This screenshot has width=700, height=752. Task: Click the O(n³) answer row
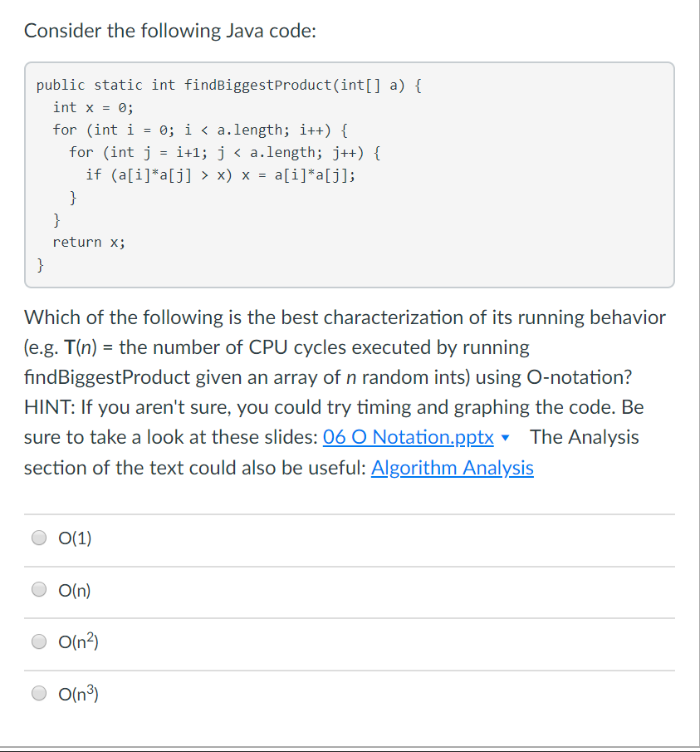tap(79, 693)
